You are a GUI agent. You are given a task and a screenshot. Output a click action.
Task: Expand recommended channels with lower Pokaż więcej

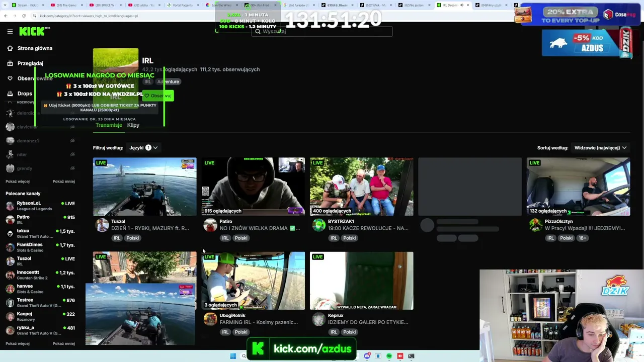tap(18, 344)
